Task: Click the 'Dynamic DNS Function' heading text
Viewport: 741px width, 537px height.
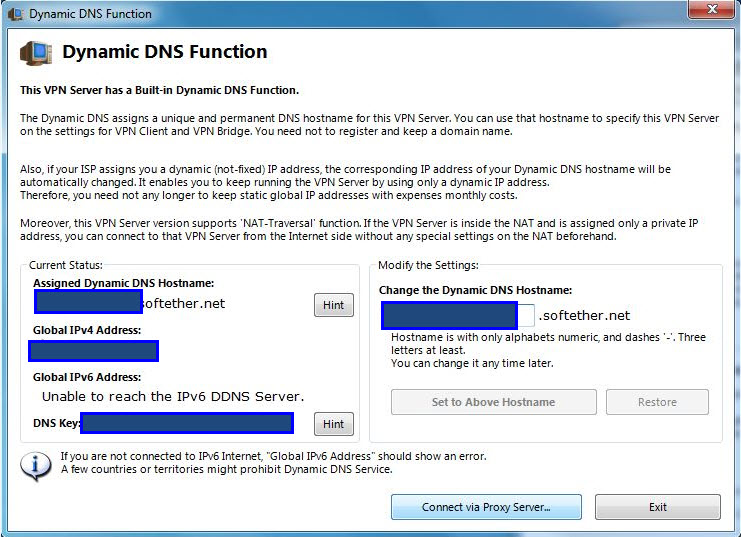Action: click(165, 52)
